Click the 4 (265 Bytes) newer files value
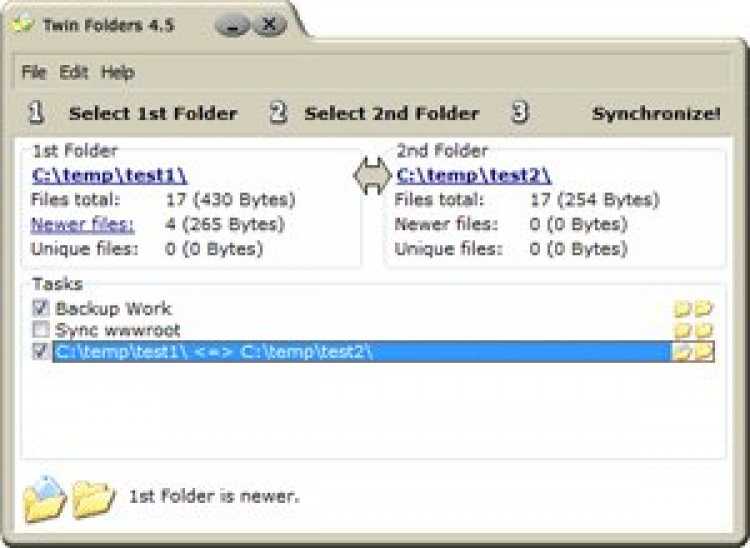The width and height of the screenshot is (750, 548). [x=225, y=224]
